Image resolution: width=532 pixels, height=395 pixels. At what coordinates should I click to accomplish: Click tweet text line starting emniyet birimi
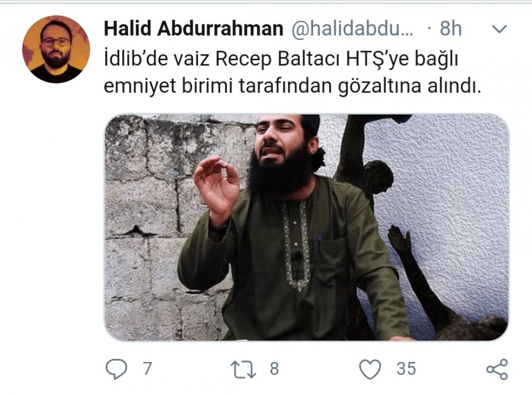pos(293,87)
